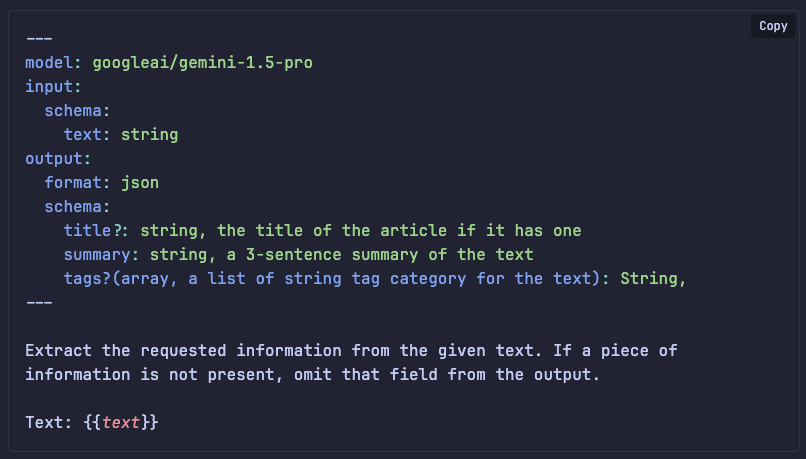The height and width of the screenshot is (459, 806).
Task: Click the 'format' key under output
Action: coord(73,182)
